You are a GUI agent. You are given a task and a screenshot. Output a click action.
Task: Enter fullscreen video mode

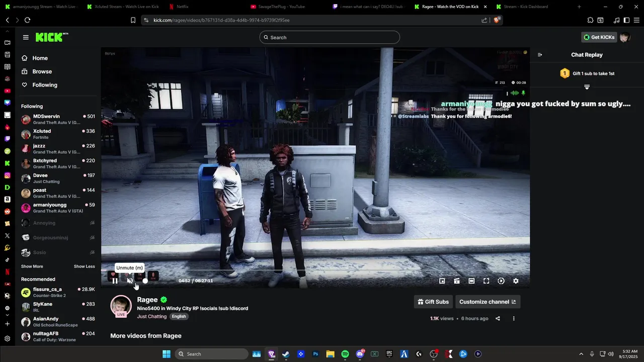486,281
